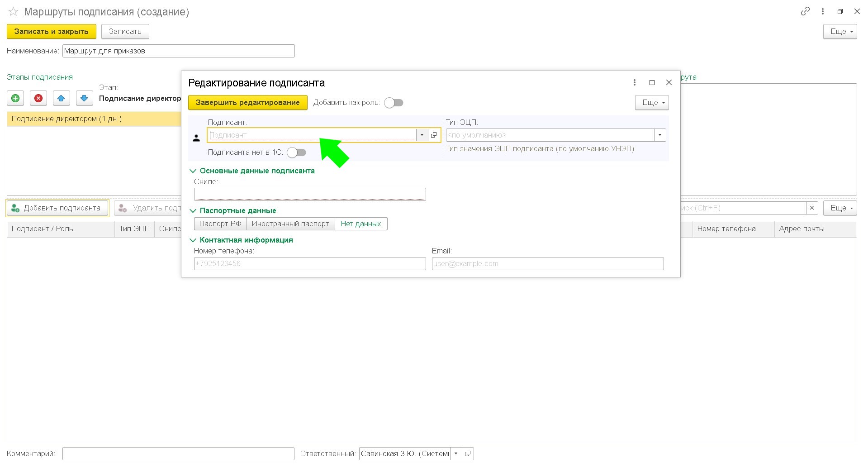Open the Подписант dropdown list
Image resolution: width=868 pixels, height=467 pixels.
(x=422, y=135)
